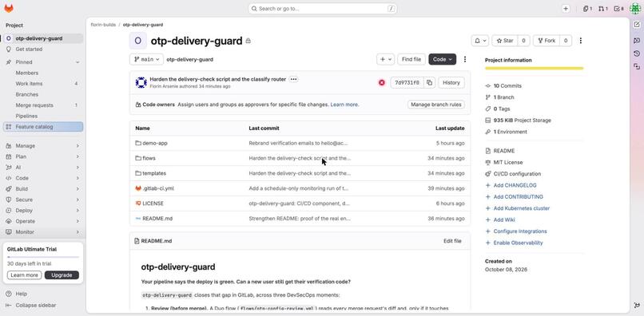
Task: Click the otp-delivery-guard project avatar
Action: click(x=138, y=41)
